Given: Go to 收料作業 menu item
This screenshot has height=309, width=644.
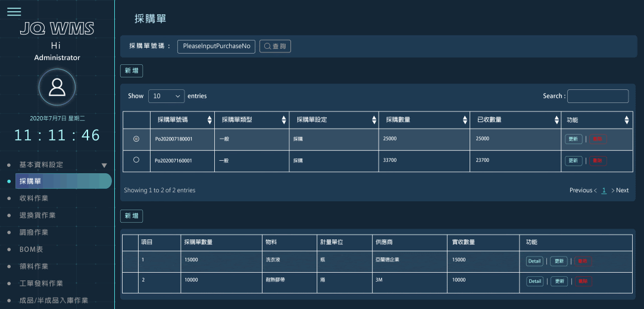Looking at the screenshot, I should point(34,198).
